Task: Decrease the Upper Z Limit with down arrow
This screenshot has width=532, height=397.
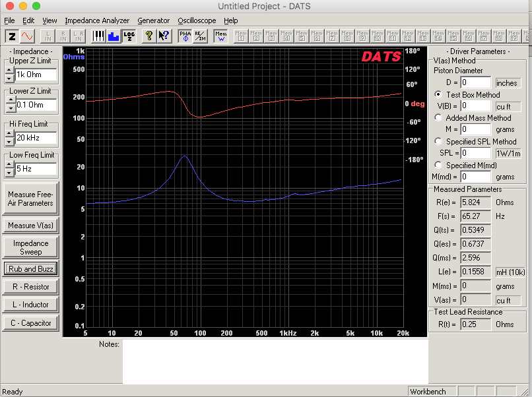Action: click(9, 78)
